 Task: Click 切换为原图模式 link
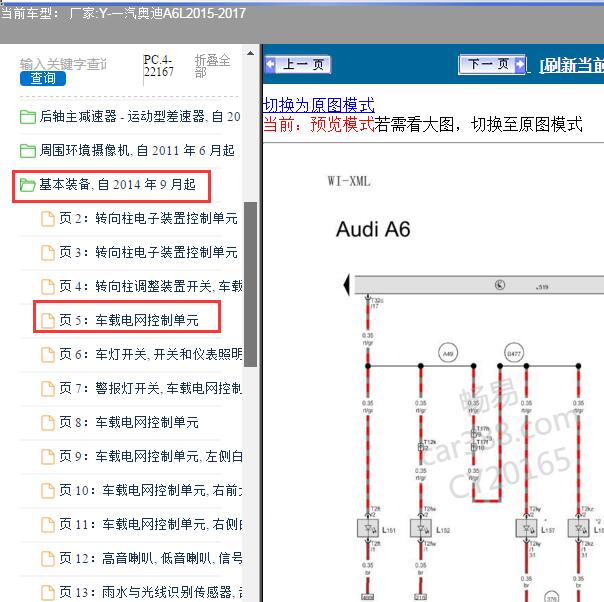pyautogui.click(x=318, y=105)
